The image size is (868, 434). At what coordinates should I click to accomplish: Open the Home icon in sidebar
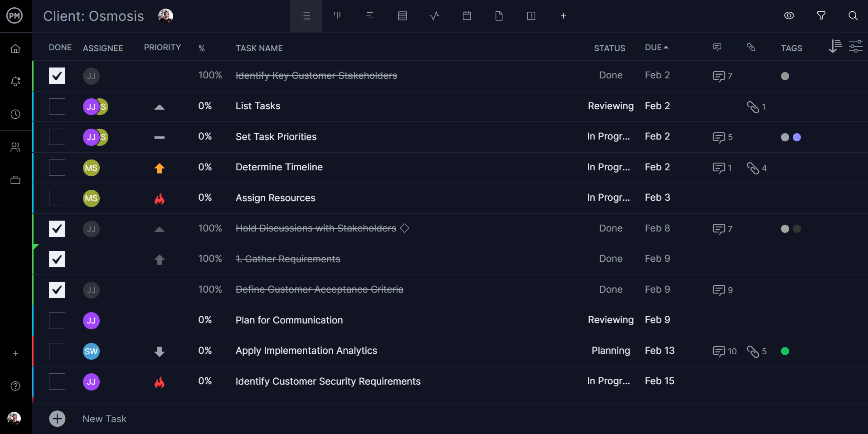[15, 48]
